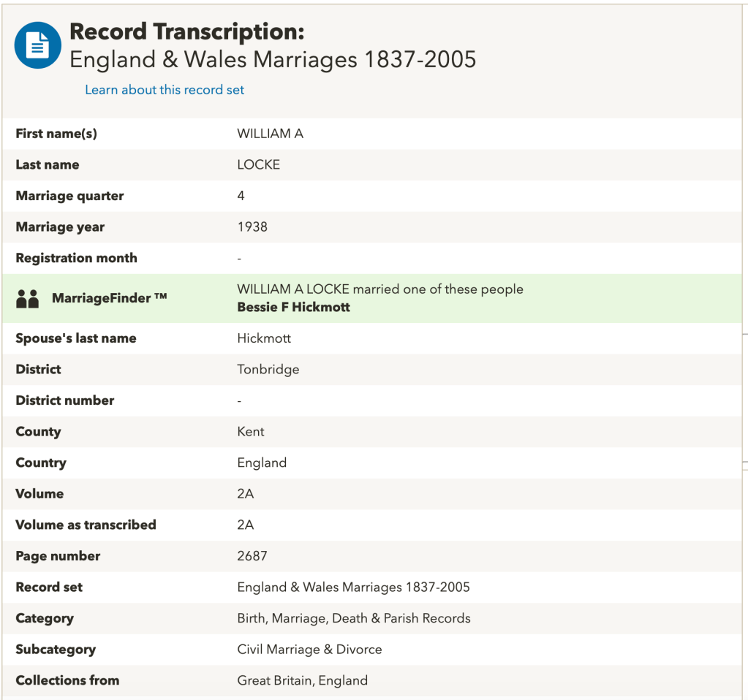Screen dimensions: 748x700
Task: Click the 'Volume as transcribed' label
Action: click(x=86, y=525)
